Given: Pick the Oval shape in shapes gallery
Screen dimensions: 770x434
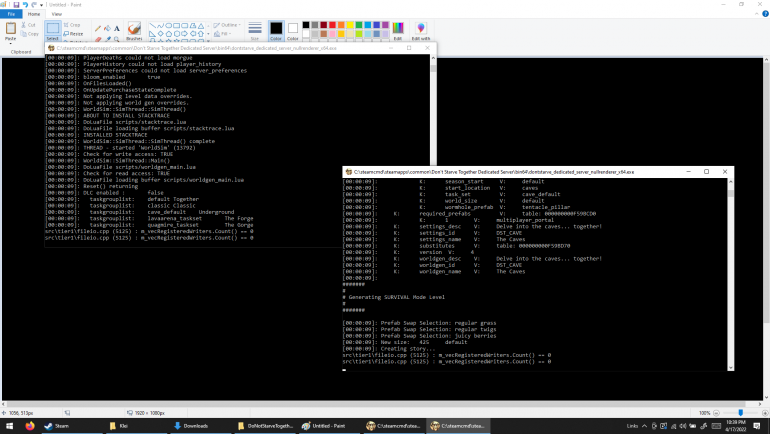Looking at the screenshot, I should (x=168, y=26).
